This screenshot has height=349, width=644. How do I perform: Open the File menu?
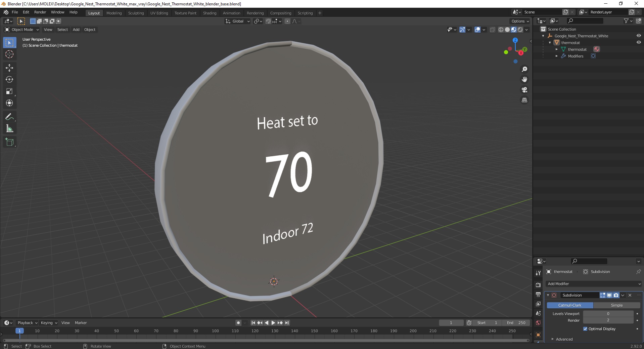tap(15, 12)
